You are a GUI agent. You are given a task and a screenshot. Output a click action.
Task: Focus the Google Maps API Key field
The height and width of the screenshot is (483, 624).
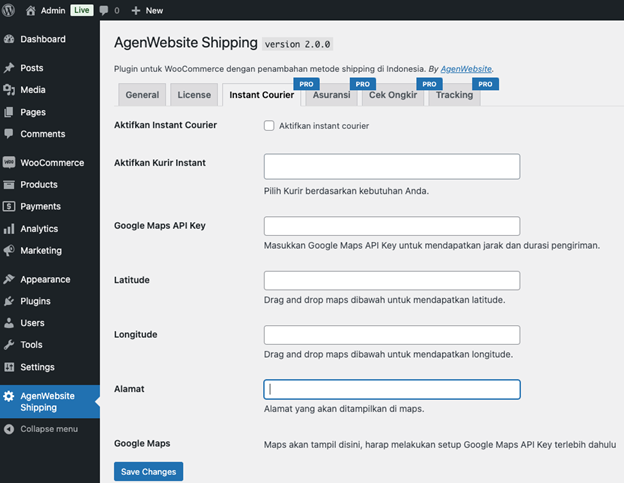click(391, 226)
